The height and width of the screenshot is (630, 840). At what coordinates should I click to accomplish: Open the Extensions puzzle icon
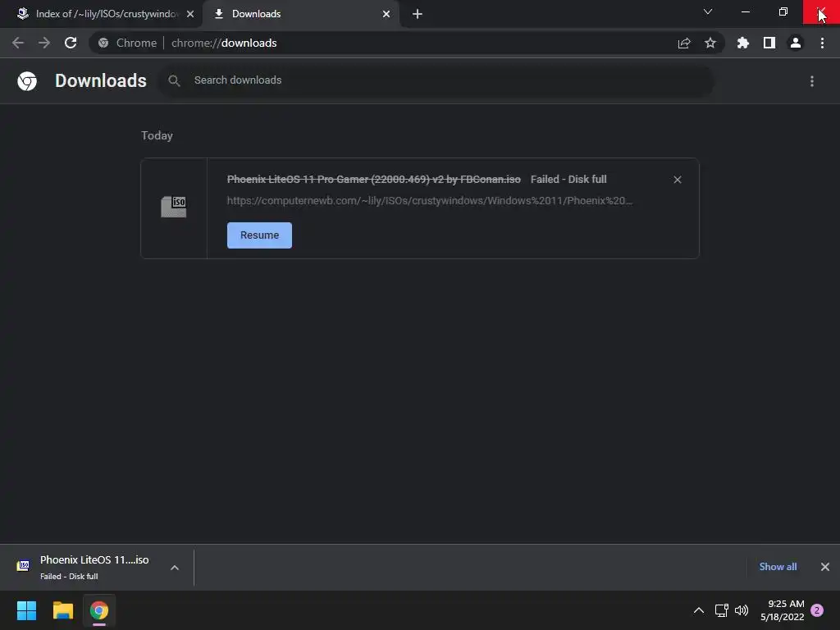(x=743, y=43)
